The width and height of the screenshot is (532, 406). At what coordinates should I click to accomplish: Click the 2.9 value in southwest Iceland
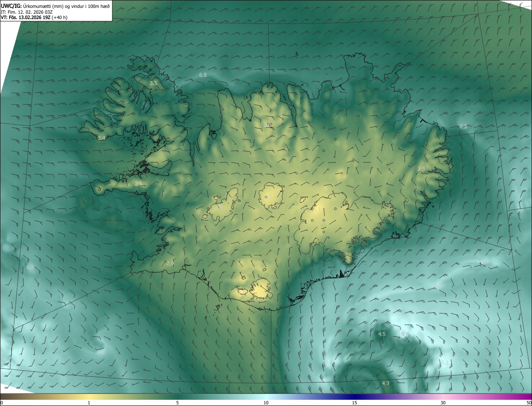point(170,264)
